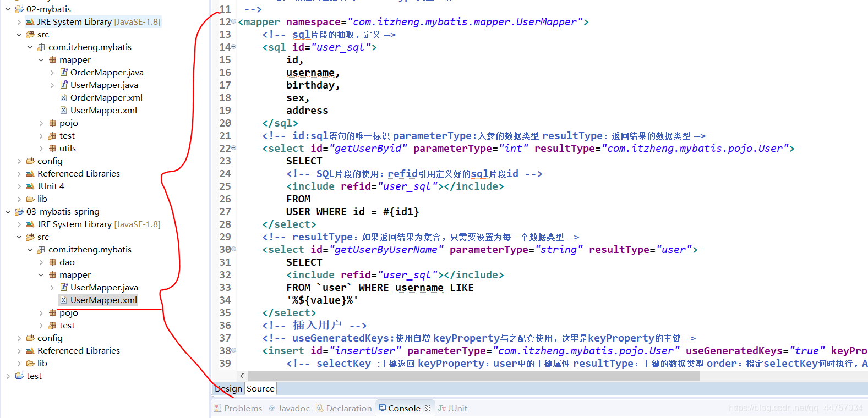Click the 02-mybatis project icon
Image resolution: width=868 pixels, height=418 pixels.
19,9
